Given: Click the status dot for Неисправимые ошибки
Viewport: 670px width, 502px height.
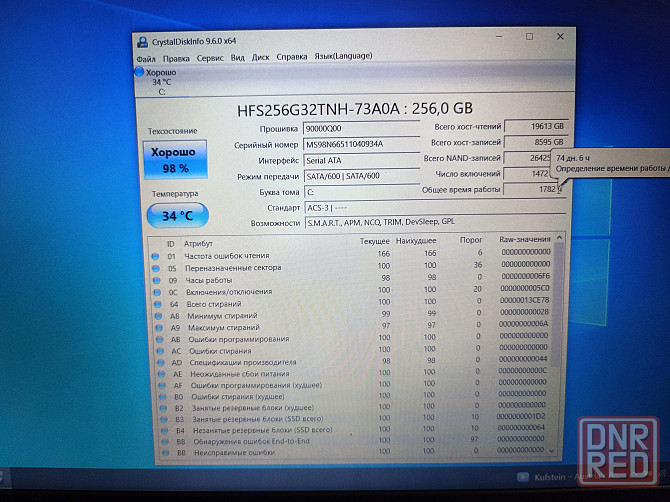Looking at the screenshot, I should tap(166, 452).
